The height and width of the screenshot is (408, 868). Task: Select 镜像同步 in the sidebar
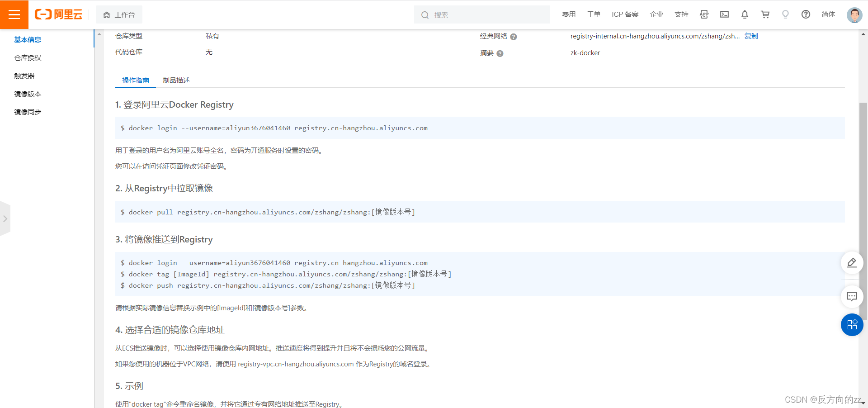click(28, 112)
